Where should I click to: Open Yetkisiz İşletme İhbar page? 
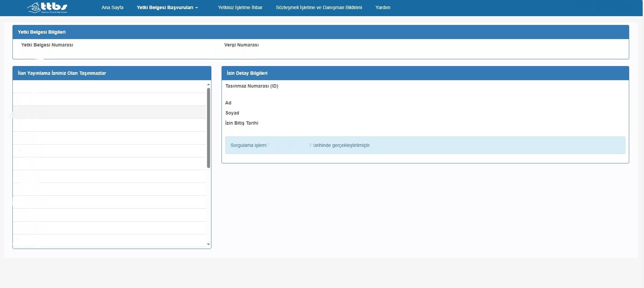240,7
